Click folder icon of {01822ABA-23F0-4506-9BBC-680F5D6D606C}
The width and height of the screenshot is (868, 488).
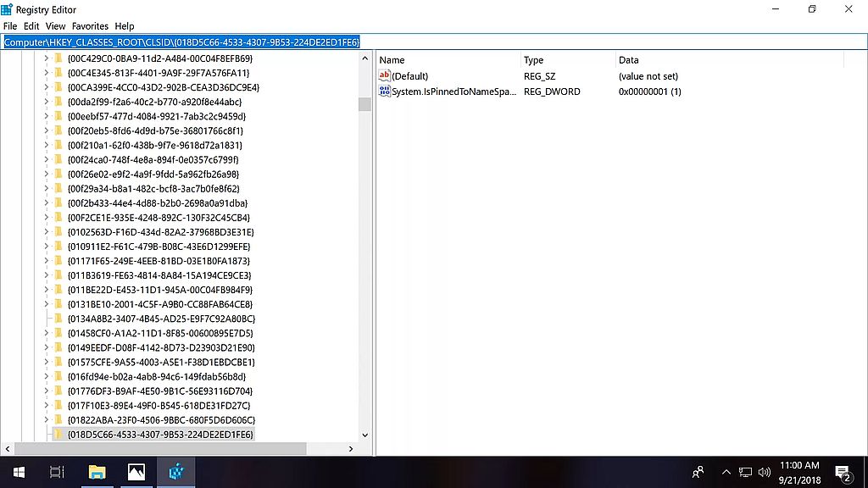(x=58, y=420)
